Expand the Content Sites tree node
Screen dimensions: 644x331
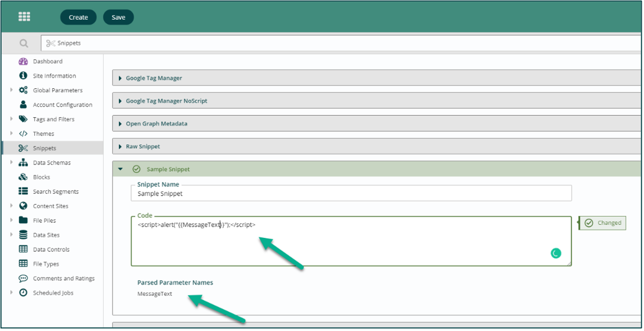tap(12, 206)
